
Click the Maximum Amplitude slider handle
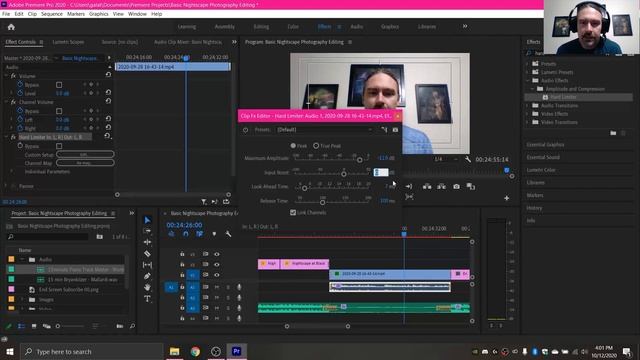(360, 160)
